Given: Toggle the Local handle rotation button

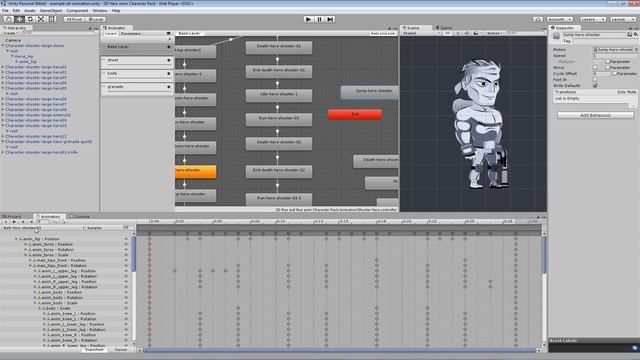Looking at the screenshot, I should (96, 19).
